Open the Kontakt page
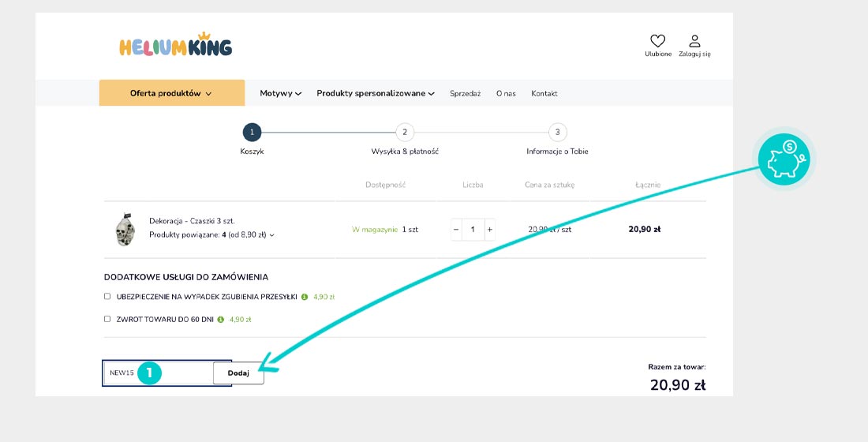This screenshot has height=442, width=868. 544,93
